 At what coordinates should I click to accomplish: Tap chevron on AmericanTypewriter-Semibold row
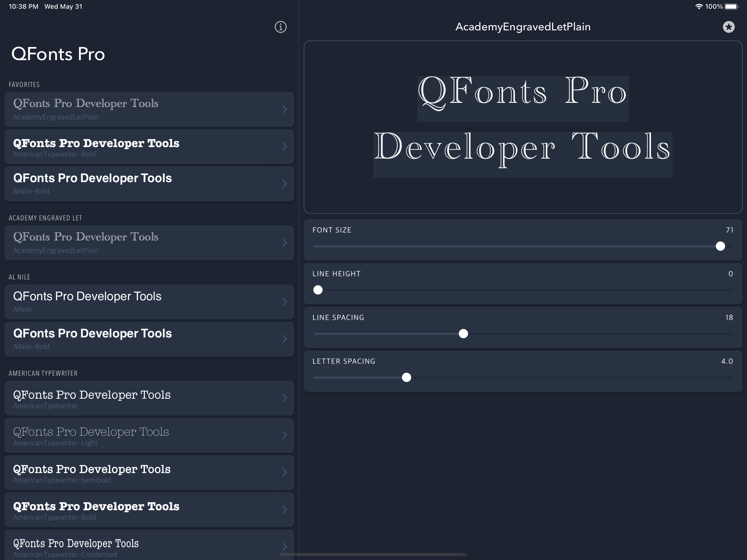[x=284, y=472]
